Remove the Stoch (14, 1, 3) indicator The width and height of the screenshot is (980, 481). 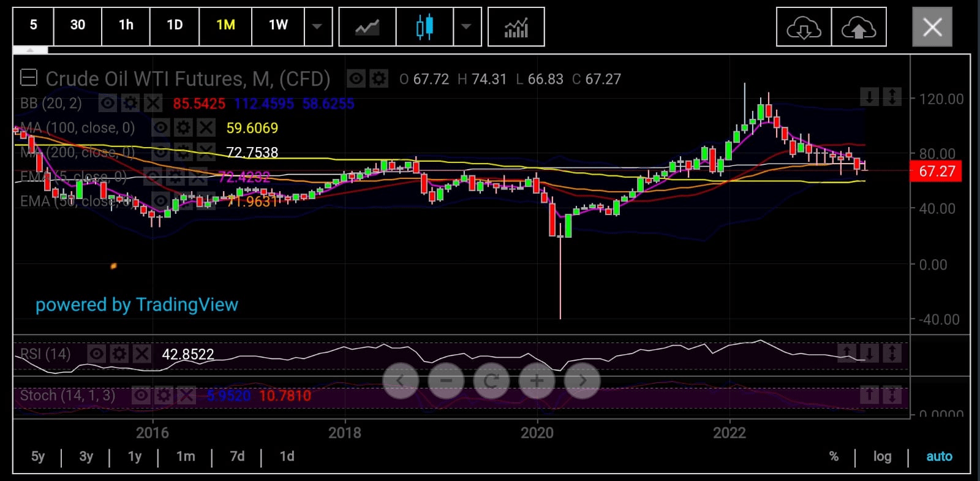click(x=186, y=395)
